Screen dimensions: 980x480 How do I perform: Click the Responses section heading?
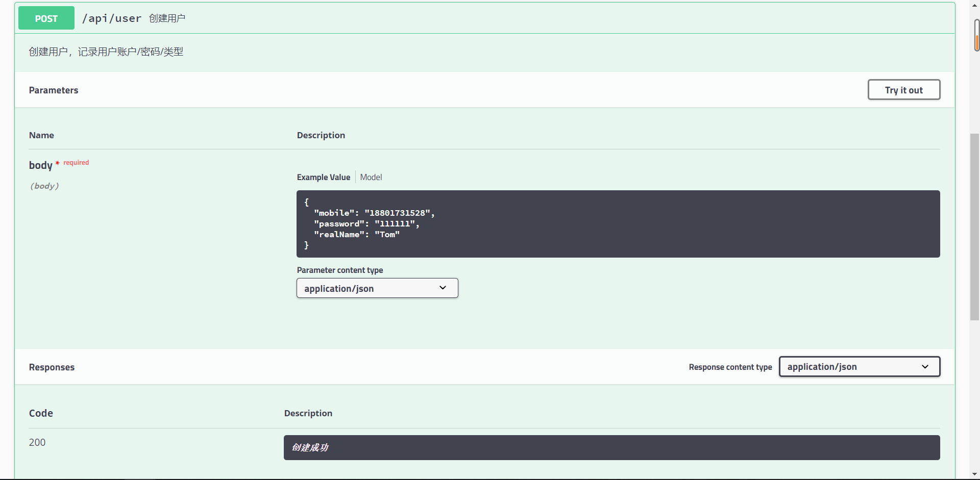(x=52, y=367)
